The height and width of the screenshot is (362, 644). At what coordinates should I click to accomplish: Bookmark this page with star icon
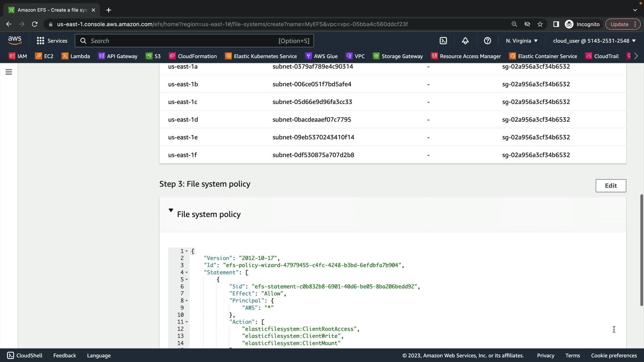540,24
